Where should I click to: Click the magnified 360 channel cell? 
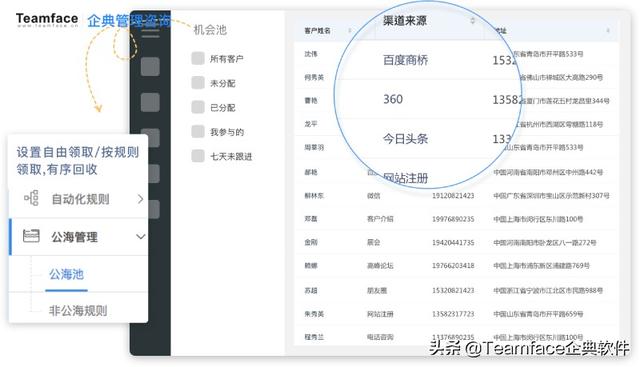pyautogui.click(x=393, y=99)
